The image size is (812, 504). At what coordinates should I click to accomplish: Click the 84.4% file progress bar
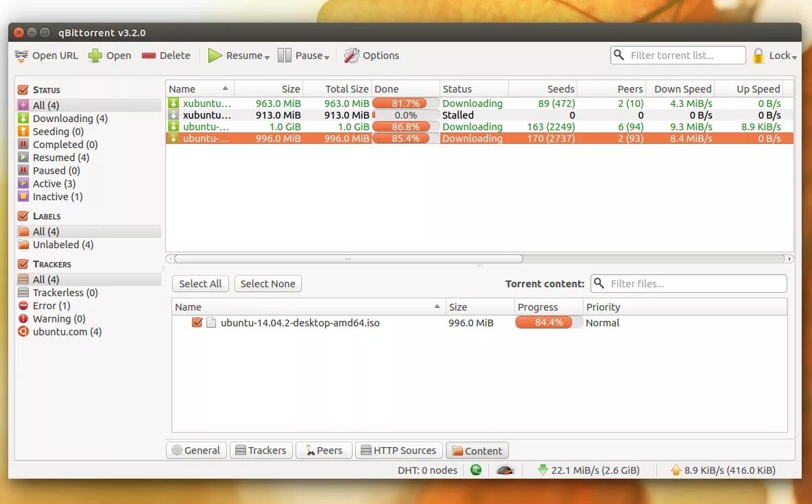[549, 323]
